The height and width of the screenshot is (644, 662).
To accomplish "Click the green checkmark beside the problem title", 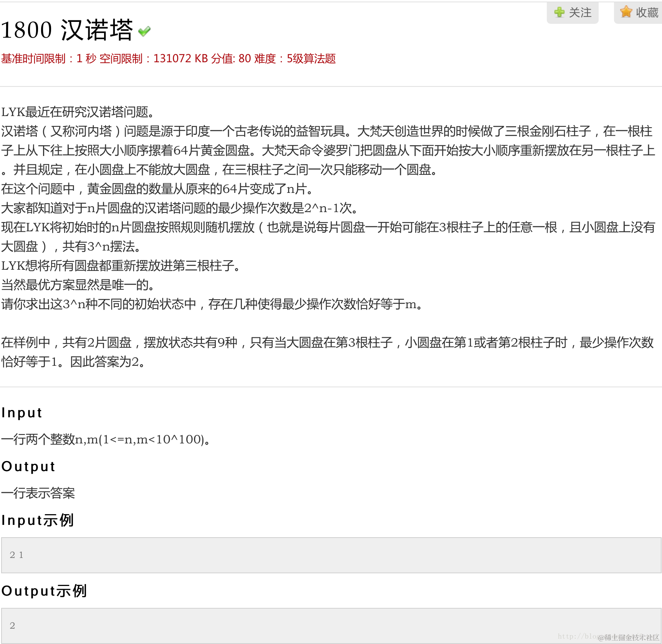I will coord(144,31).
